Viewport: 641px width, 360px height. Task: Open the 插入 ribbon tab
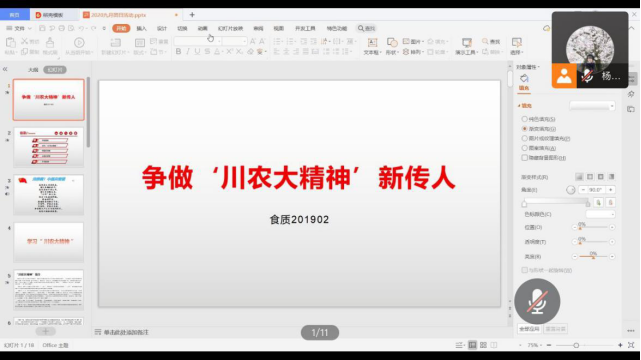141,28
